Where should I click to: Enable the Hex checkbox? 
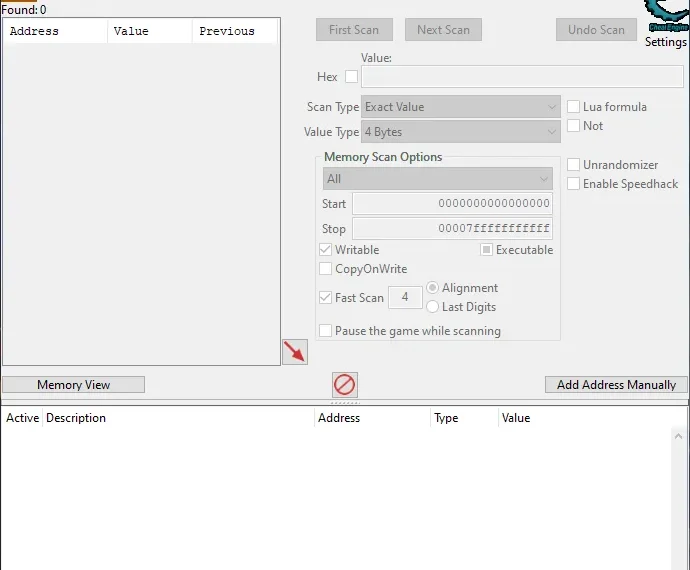(351, 77)
